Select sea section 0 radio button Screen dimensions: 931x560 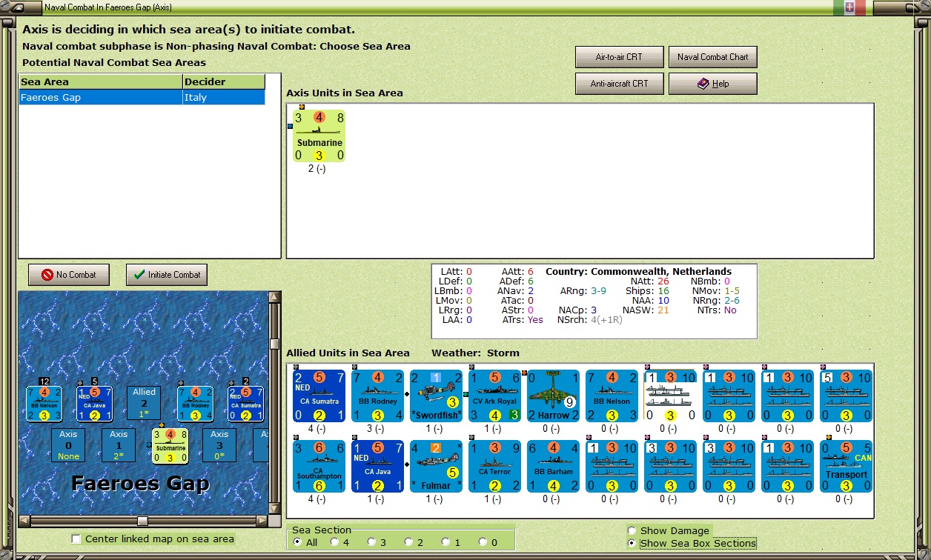[x=483, y=542]
